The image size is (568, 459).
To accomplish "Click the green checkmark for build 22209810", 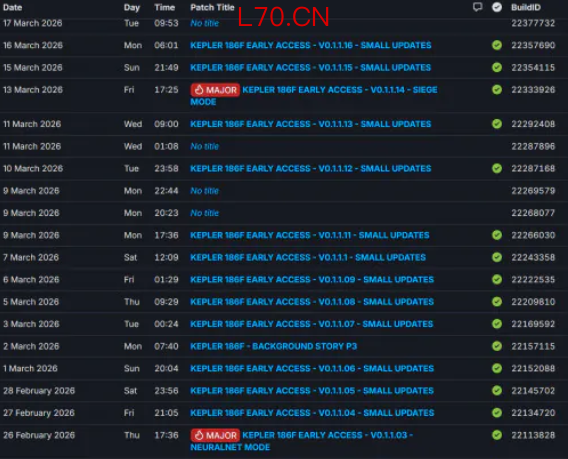I will tap(497, 302).
